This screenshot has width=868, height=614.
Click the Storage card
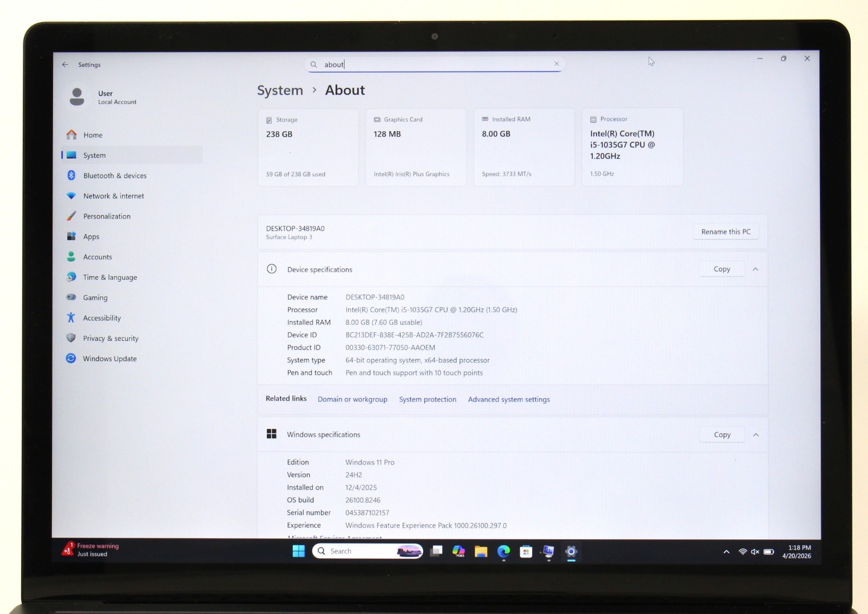308,147
